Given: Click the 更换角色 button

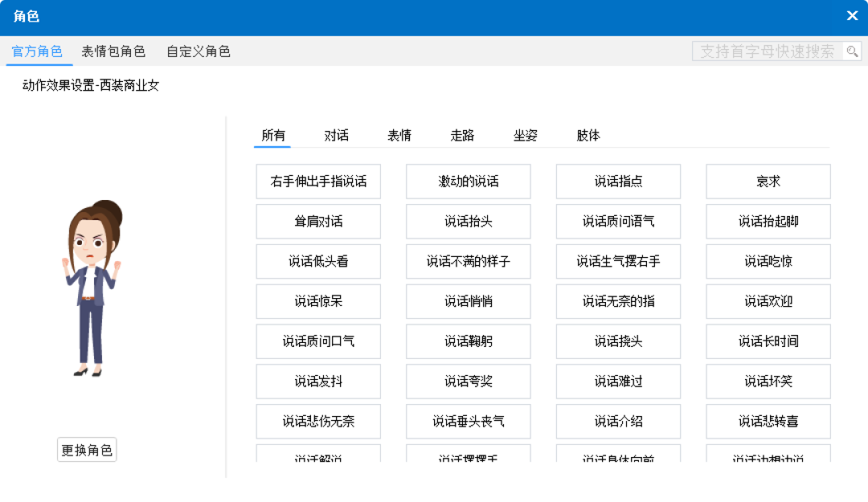Looking at the screenshot, I should click(87, 450).
